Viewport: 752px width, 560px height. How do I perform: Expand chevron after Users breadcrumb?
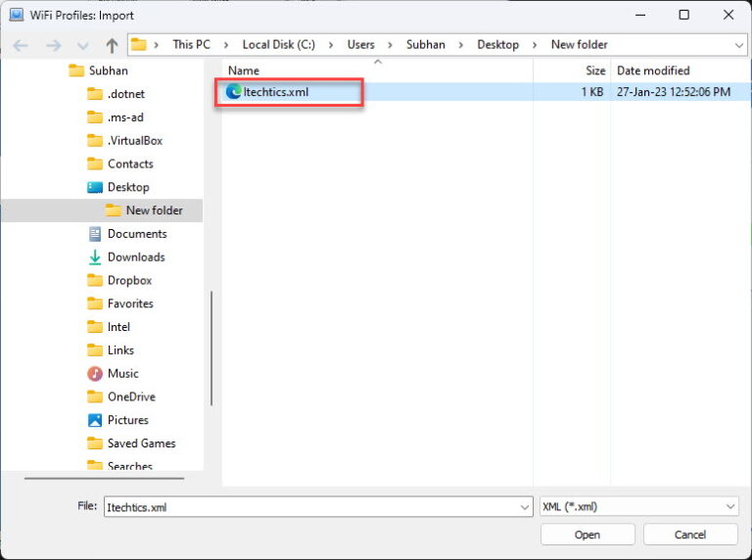390,45
